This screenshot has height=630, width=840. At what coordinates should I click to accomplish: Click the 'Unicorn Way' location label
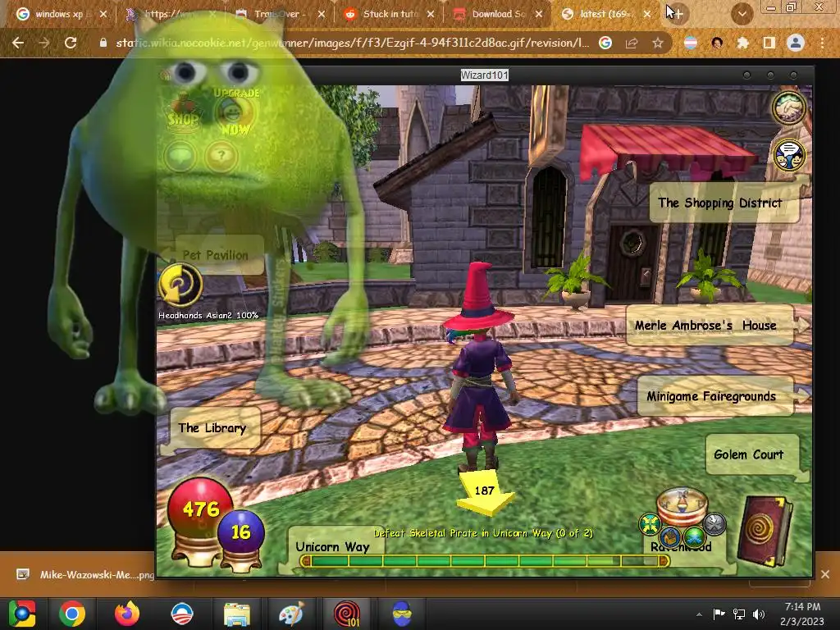332,546
